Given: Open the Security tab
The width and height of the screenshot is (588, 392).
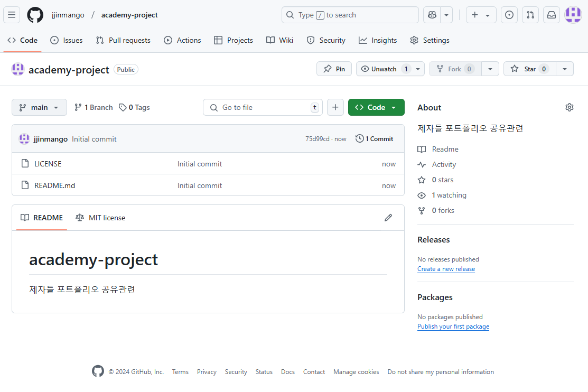Looking at the screenshot, I should pos(326,40).
